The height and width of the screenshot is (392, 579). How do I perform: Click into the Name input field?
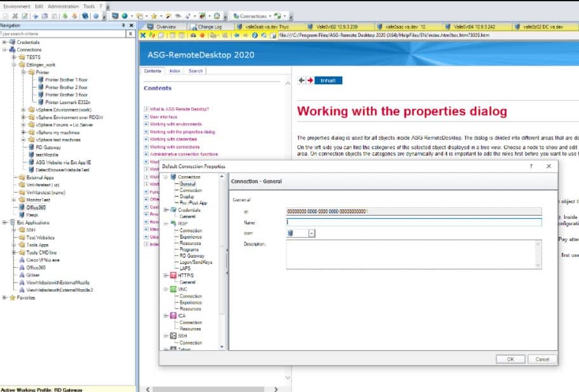pos(413,223)
